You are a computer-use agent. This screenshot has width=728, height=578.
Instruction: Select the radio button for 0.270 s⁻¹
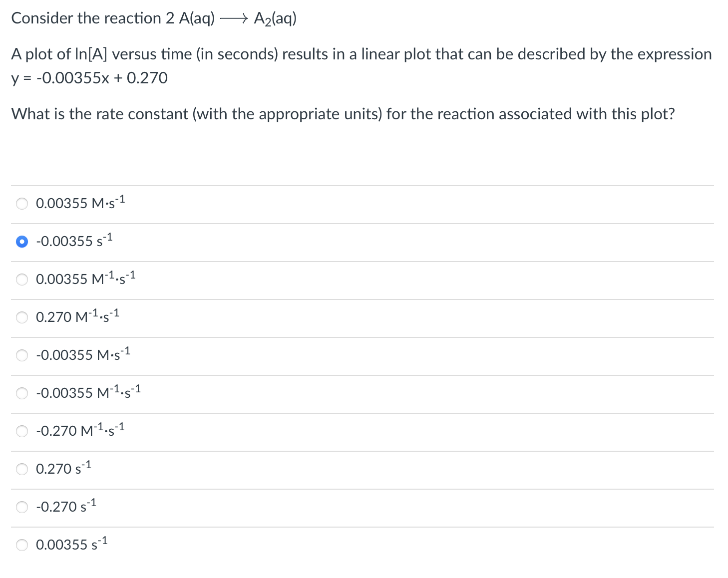point(22,469)
